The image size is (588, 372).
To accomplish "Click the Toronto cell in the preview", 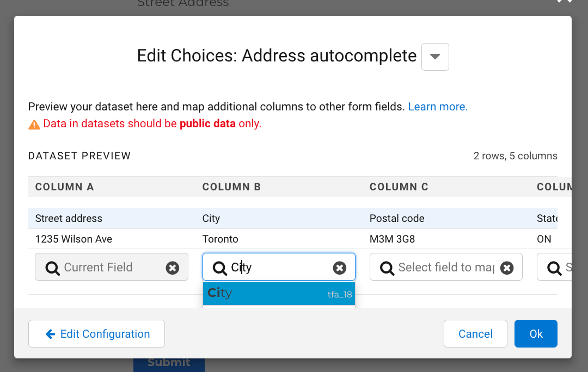I will [x=220, y=239].
